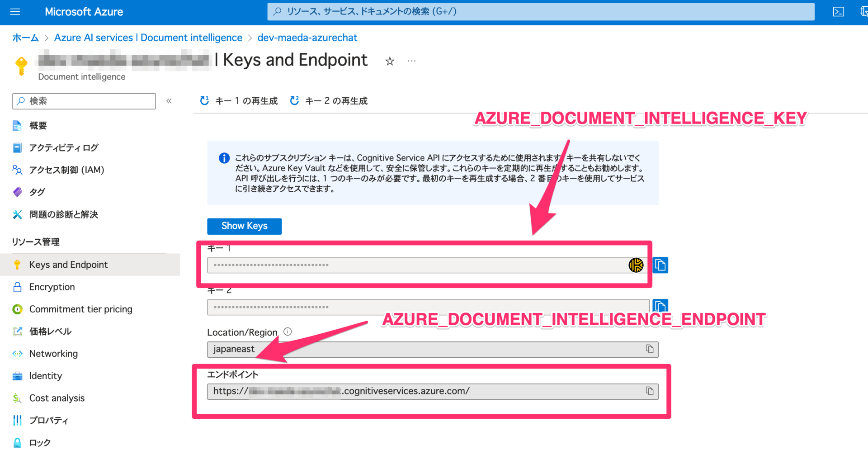The width and height of the screenshot is (868, 455).
Task: Copy the japaneast Location/Region value
Action: 650,349
